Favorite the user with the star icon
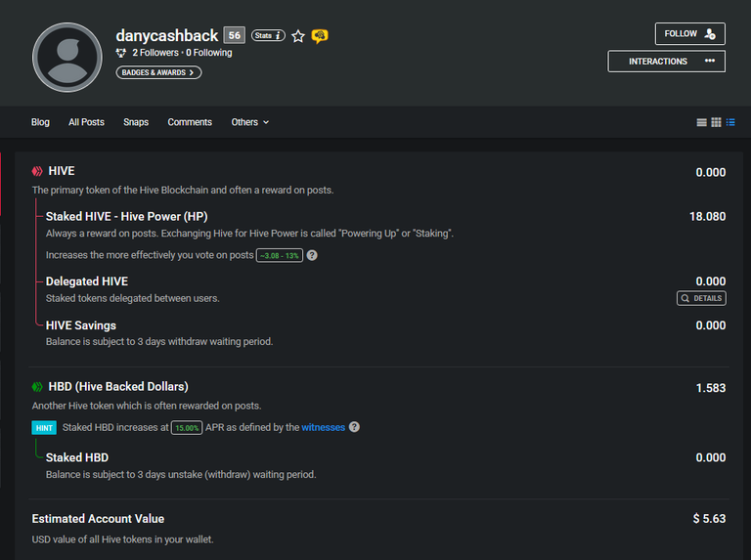Viewport: 751px width, 560px height. [298, 36]
